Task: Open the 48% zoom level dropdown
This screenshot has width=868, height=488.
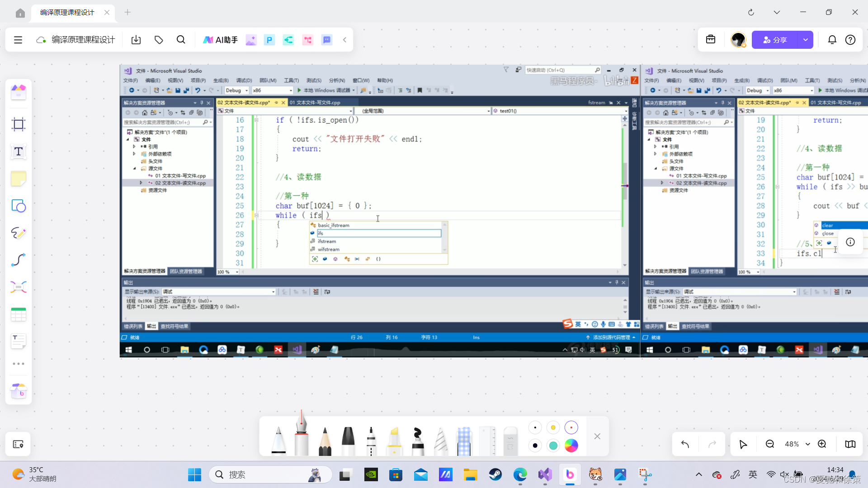Action: 808,444
